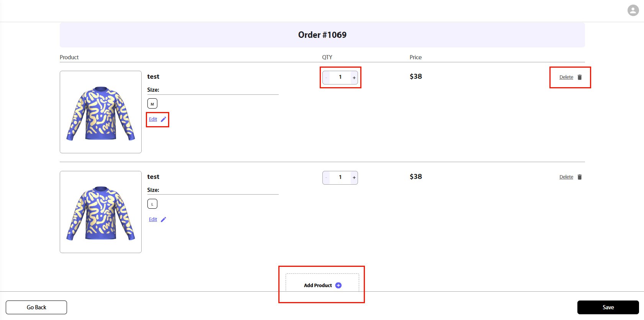Increase quantity of the second product
644x320 pixels.
[354, 178]
